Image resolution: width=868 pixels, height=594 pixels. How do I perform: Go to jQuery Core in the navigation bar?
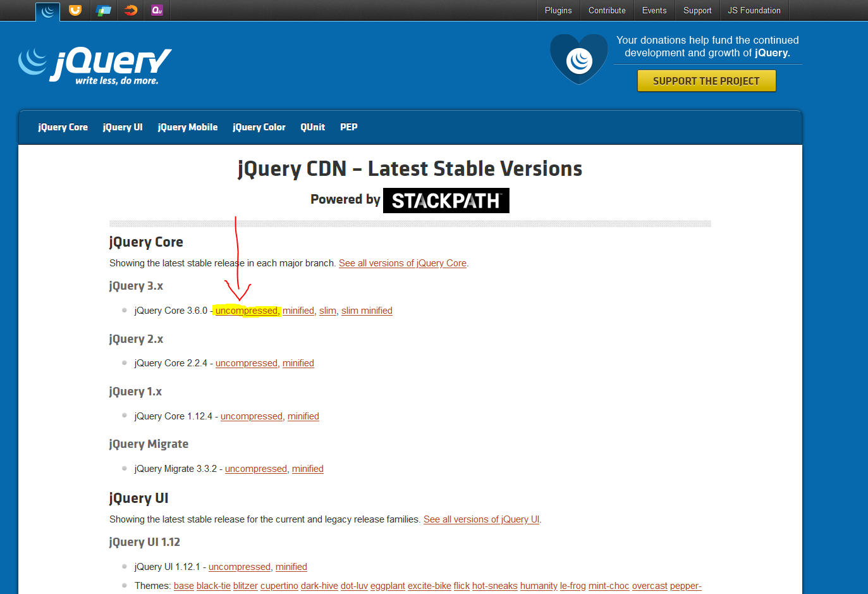(x=63, y=127)
